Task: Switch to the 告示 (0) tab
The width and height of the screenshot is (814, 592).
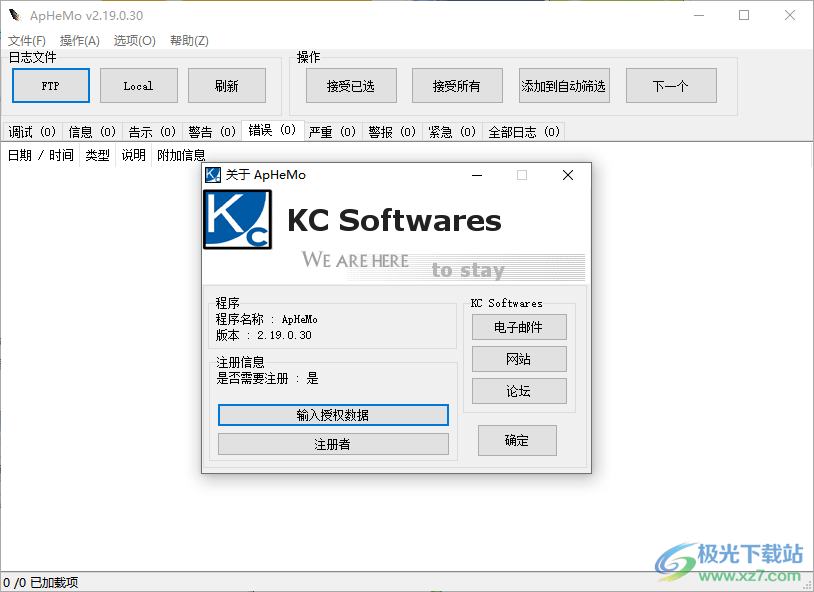Action: click(x=153, y=132)
